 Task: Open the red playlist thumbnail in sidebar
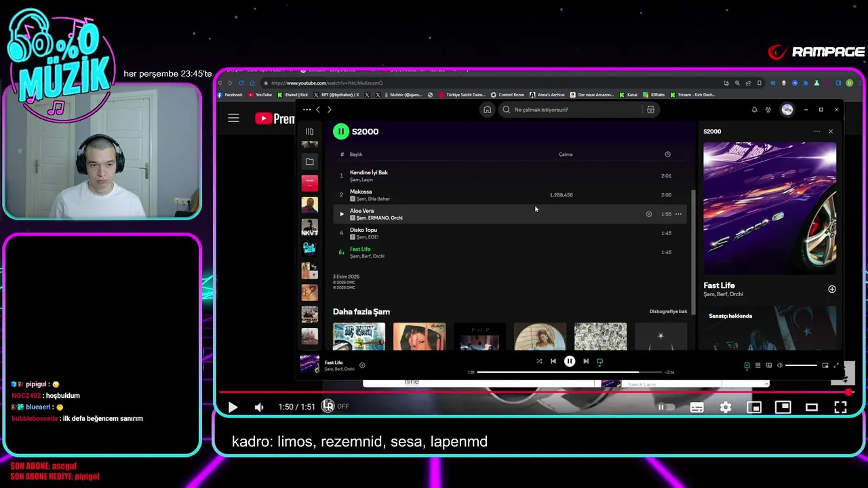click(x=309, y=183)
